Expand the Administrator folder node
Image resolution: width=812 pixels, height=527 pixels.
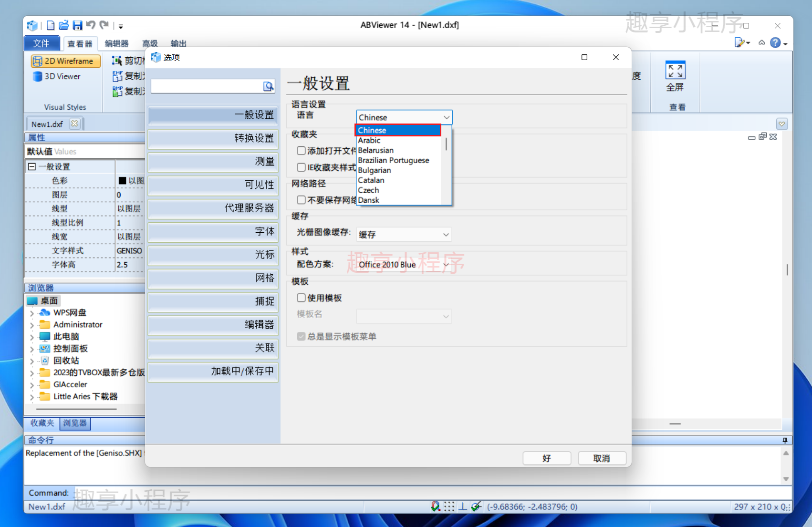[32, 325]
